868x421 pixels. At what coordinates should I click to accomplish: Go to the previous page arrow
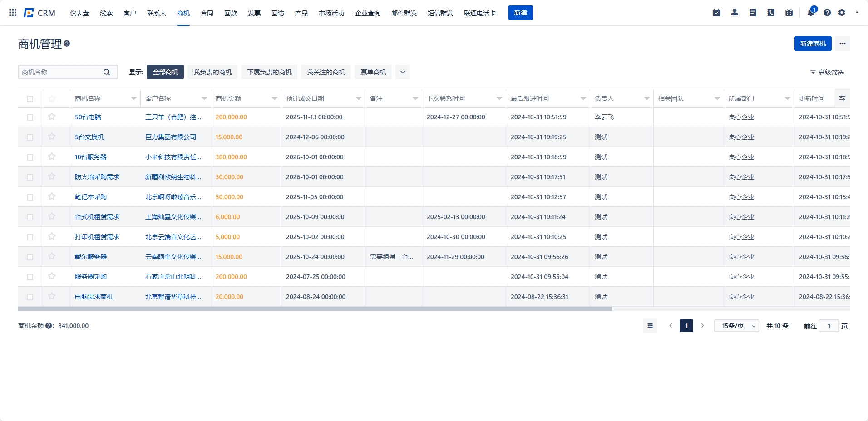671,326
